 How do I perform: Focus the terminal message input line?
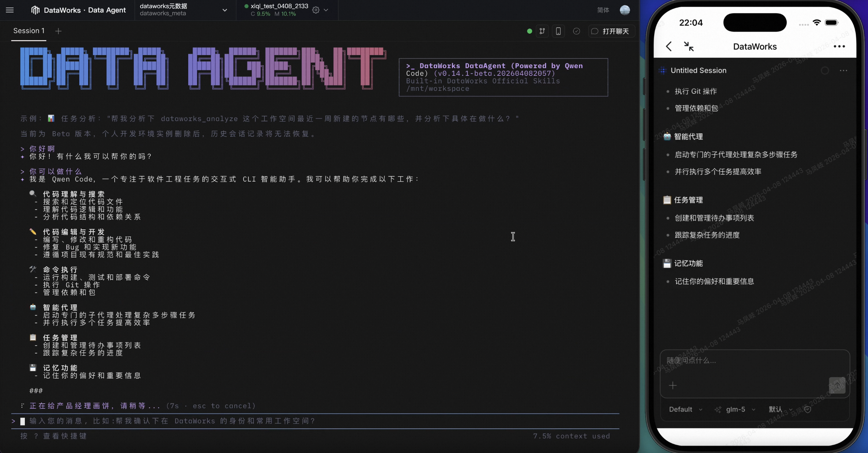coord(316,421)
